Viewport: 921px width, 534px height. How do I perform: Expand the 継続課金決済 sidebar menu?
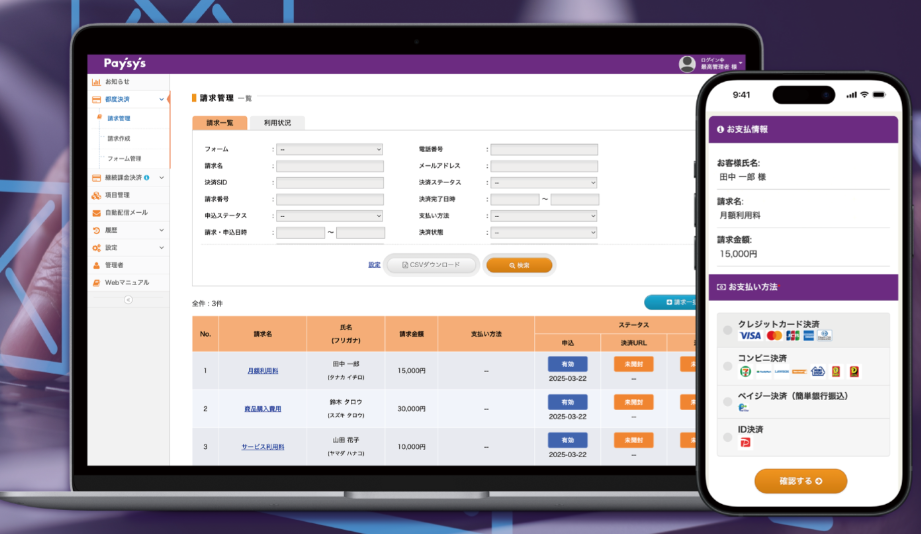(161, 178)
